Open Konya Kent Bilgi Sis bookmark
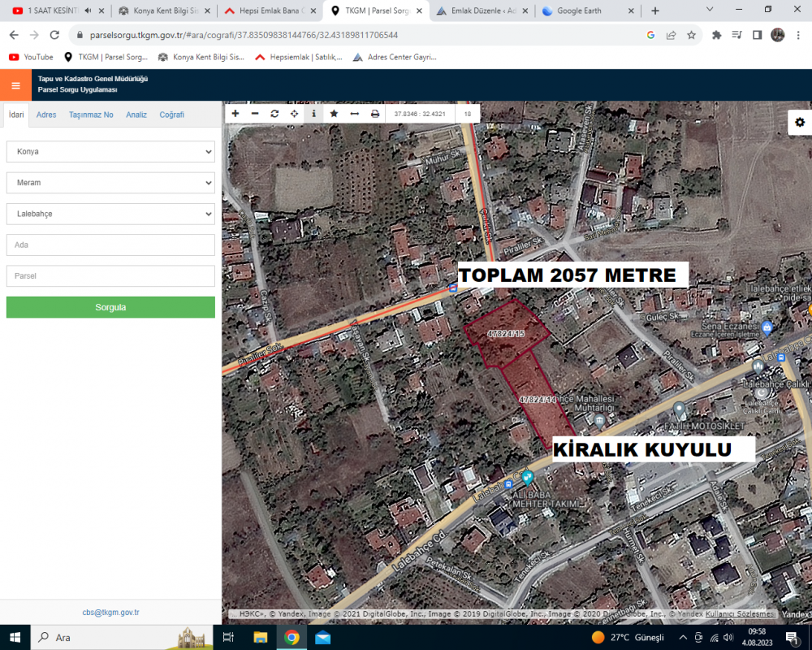The width and height of the screenshot is (812, 650). point(201,57)
